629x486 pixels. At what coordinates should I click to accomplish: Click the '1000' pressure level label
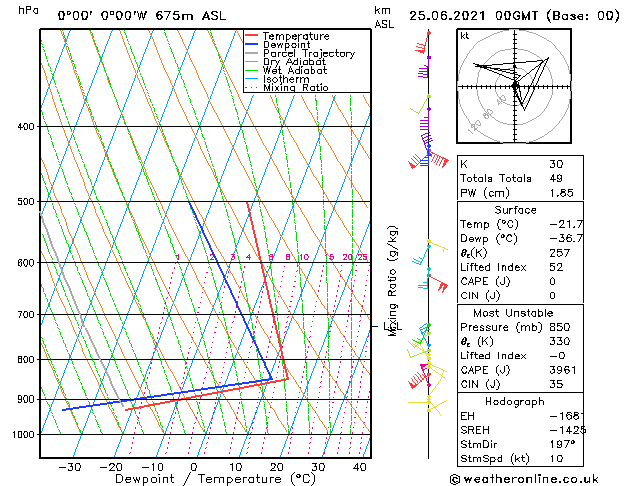click(x=24, y=435)
